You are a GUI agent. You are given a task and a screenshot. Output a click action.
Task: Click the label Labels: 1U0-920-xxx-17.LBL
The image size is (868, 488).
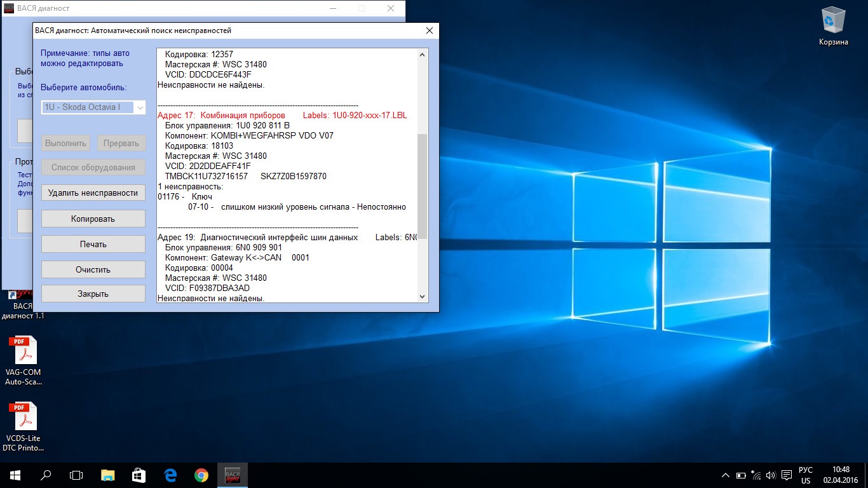[355, 115]
